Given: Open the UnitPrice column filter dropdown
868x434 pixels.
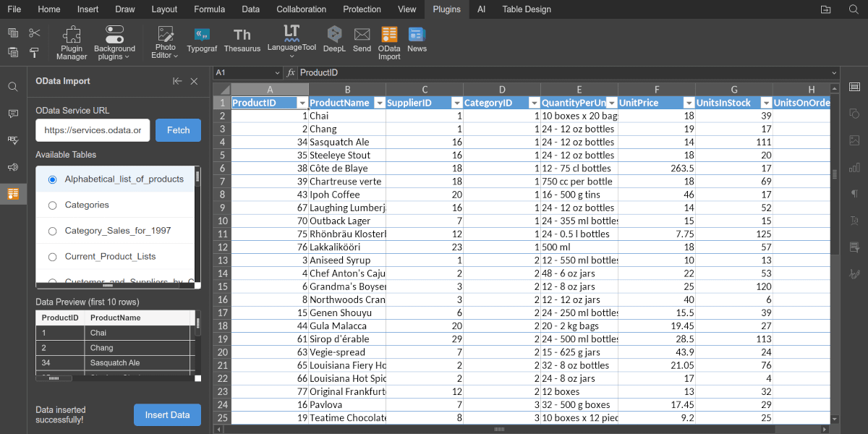Looking at the screenshot, I should [689, 102].
